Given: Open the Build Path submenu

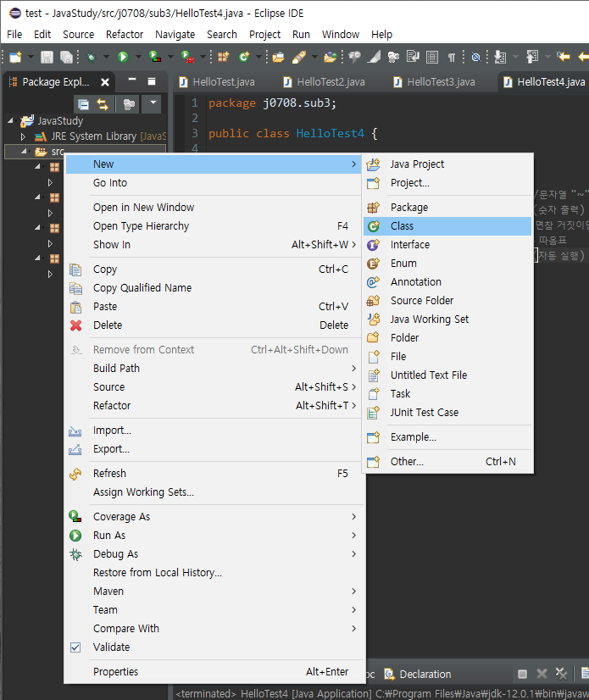Looking at the screenshot, I should [214, 369].
